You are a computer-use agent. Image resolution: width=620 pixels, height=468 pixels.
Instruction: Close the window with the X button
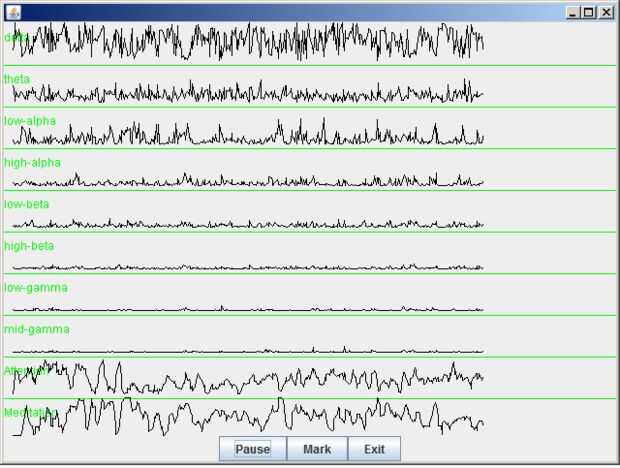pos(605,13)
